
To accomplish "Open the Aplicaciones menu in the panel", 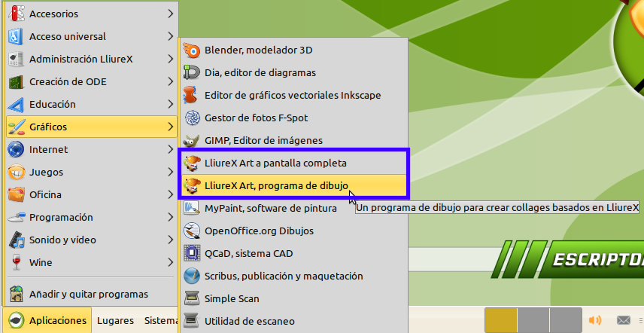I will pos(47,320).
